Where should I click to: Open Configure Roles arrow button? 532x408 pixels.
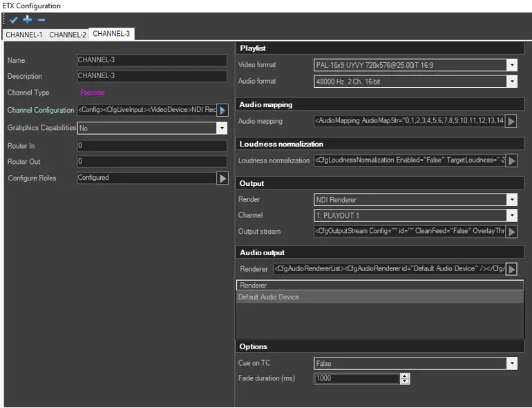[x=222, y=178]
